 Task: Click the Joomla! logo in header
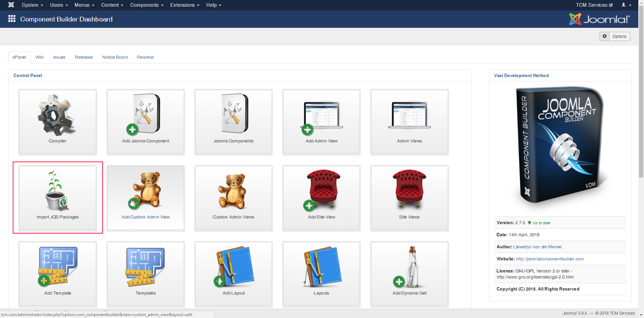click(600, 19)
